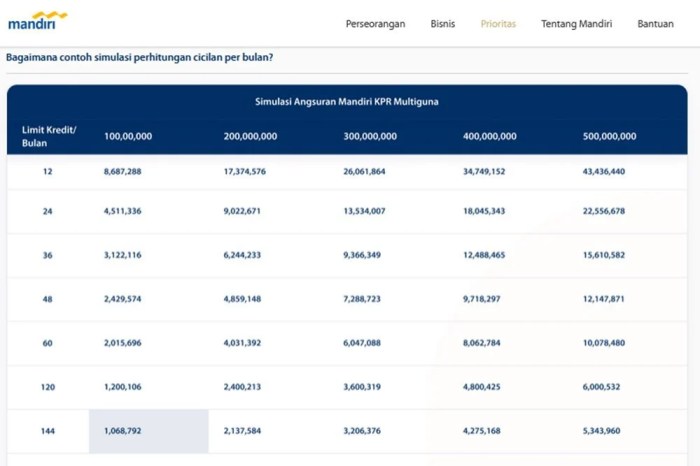Click the cell 8,062,784

[x=481, y=343]
